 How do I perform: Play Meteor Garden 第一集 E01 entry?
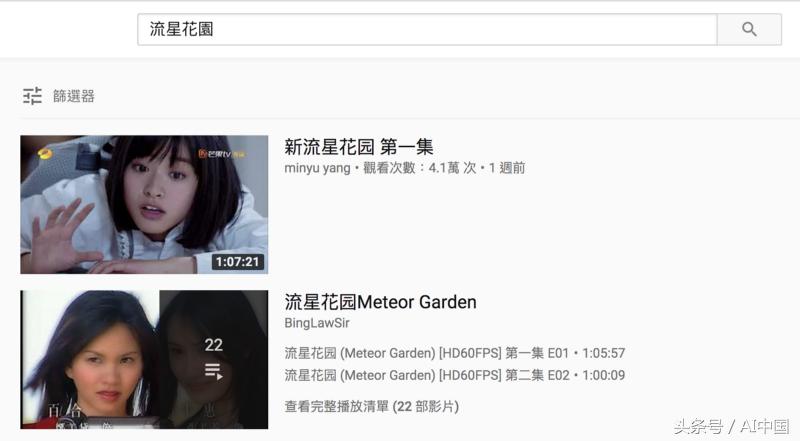pyautogui.click(x=455, y=353)
